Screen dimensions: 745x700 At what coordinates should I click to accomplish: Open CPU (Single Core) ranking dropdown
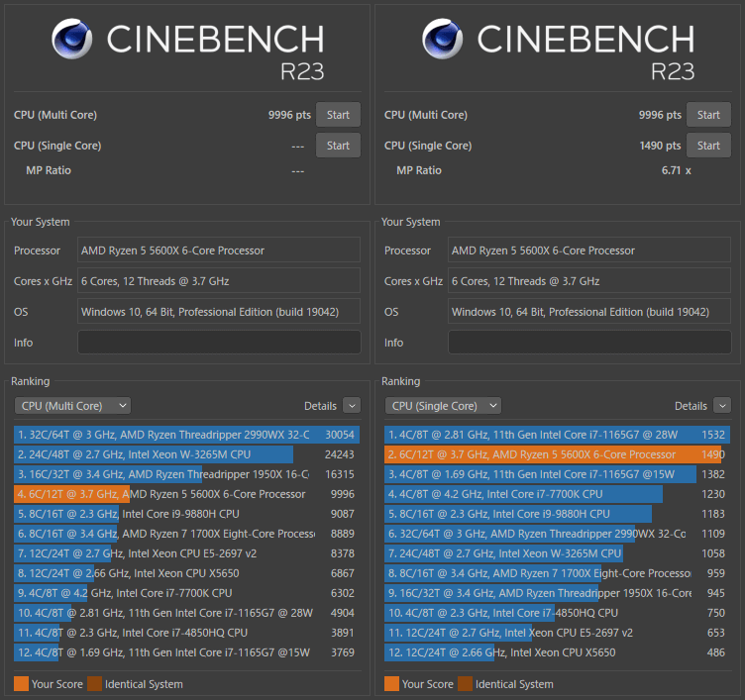point(443,406)
